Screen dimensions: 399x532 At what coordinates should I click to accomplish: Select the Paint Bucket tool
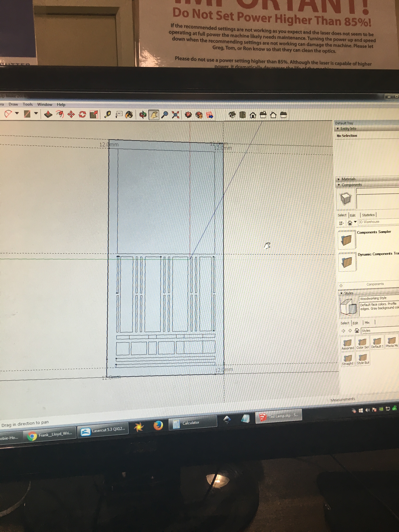pyautogui.click(x=129, y=115)
